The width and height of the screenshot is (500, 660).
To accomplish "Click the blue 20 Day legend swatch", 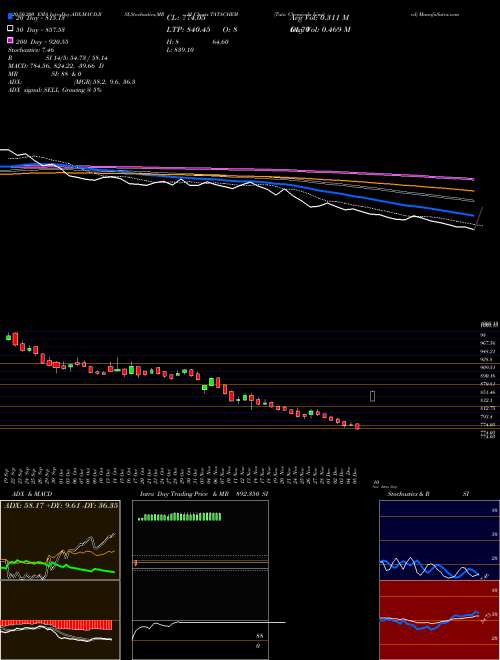I will click(11, 17).
